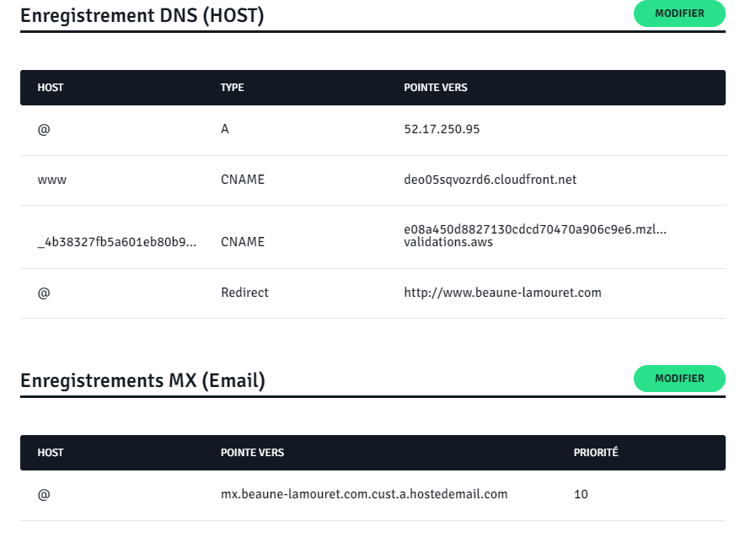Click the HOST column header in DNS table
The image size is (756, 543).
click(x=51, y=88)
